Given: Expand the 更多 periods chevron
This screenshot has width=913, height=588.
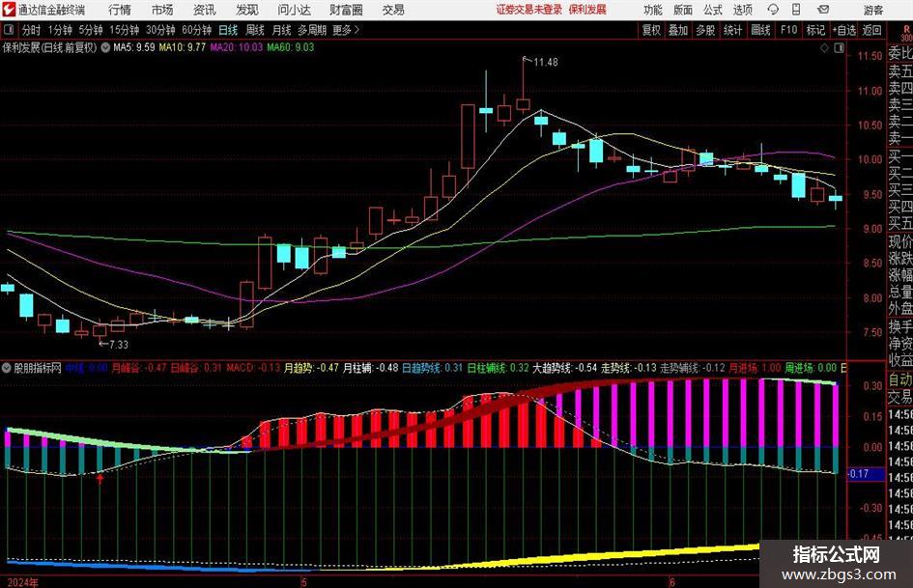Looking at the screenshot, I should [x=357, y=30].
